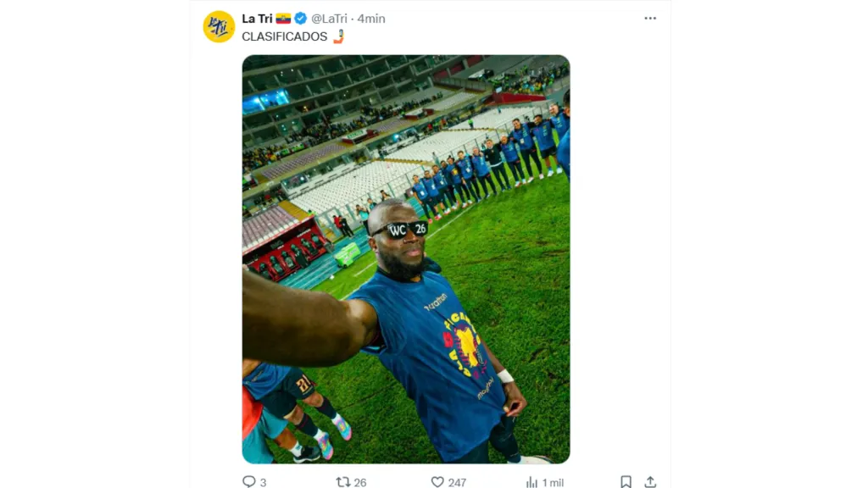This screenshot has height=488, width=868.
Task: Click the blue verified badge
Action: click(x=301, y=19)
